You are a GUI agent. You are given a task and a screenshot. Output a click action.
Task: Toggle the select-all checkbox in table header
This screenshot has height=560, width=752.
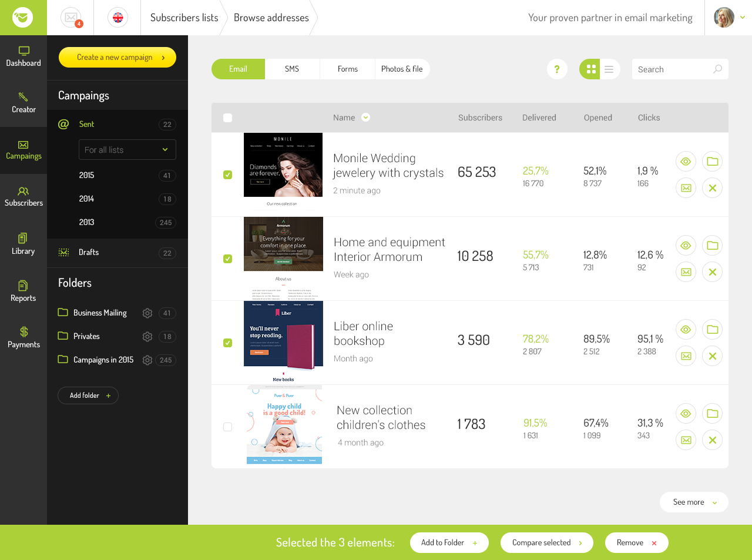click(x=227, y=118)
